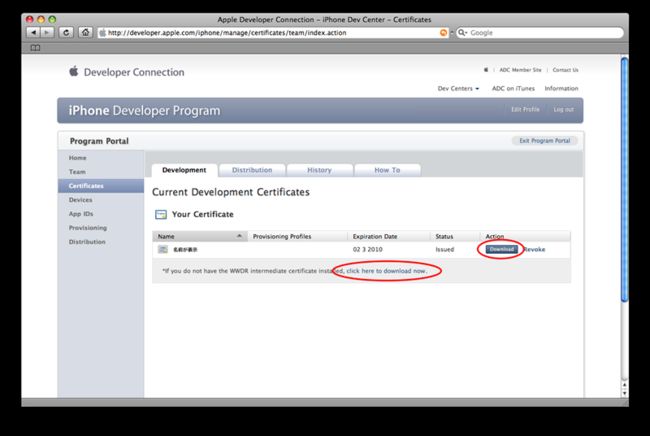Click the Apple logo beside Developer Connection
Screen dimensions: 650x436
pyautogui.click(x=74, y=71)
